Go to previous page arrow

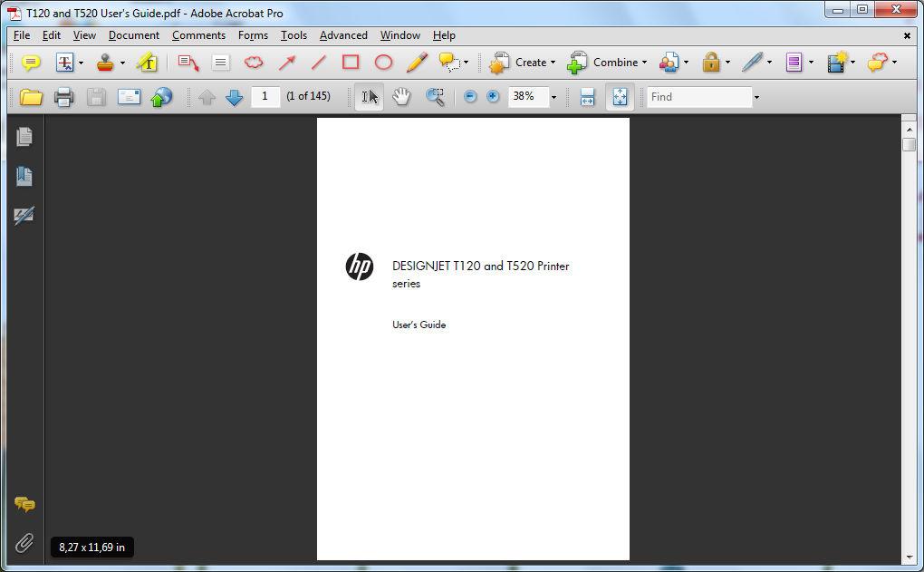(x=207, y=97)
